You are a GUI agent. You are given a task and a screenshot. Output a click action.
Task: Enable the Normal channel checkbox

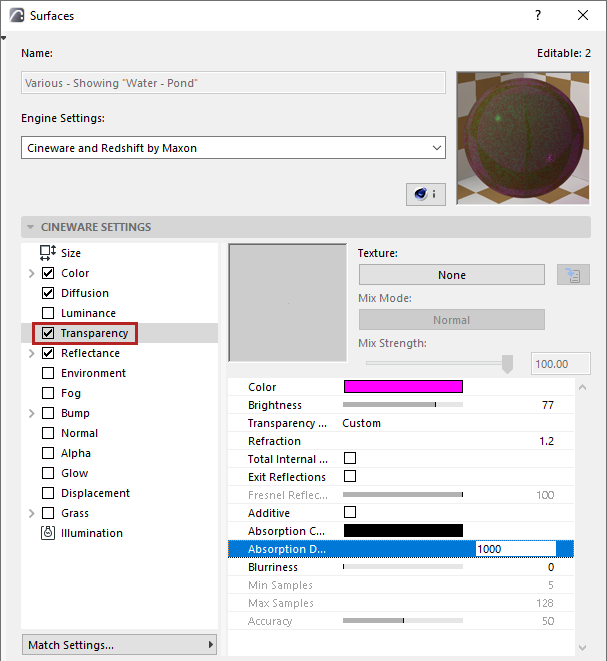point(48,433)
